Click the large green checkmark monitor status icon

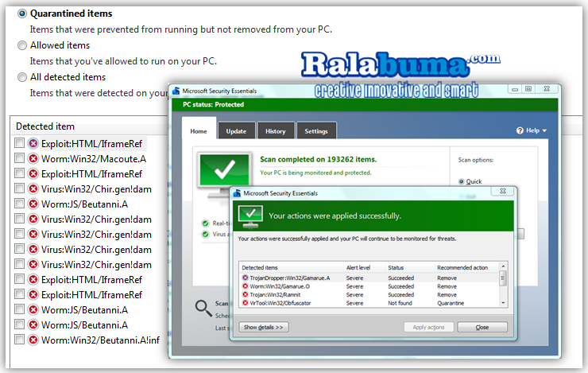click(224, 173)
